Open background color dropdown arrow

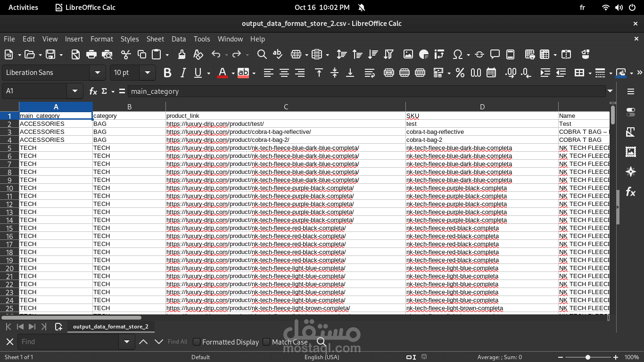[x=254, y=73]
